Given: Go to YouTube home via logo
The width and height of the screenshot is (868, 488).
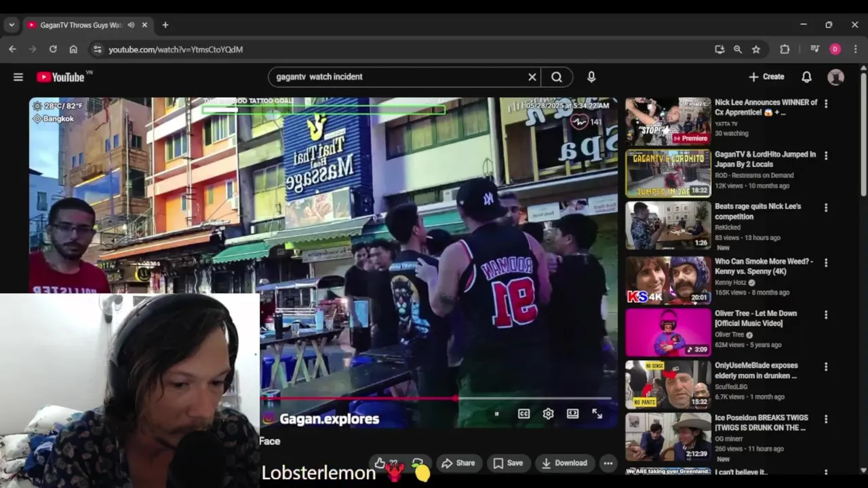Looking at the screenshot, I should click(x=61, y=77).
